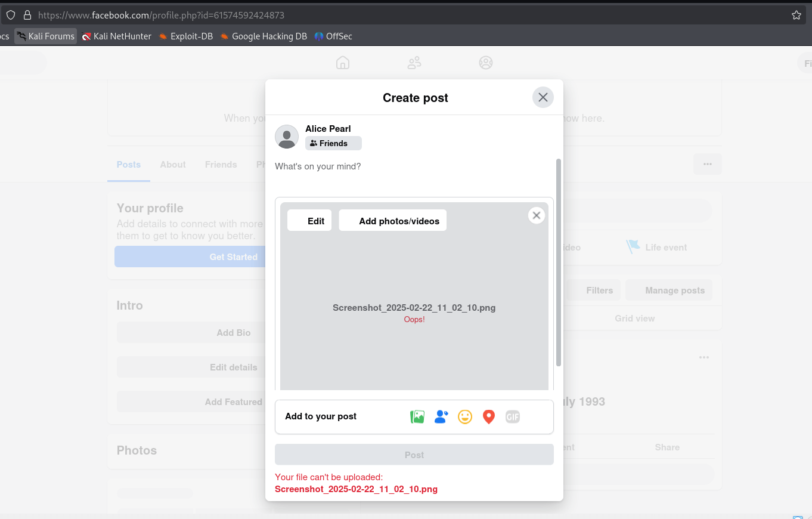Open the profile circle icon in top navigation

(486, 63)
